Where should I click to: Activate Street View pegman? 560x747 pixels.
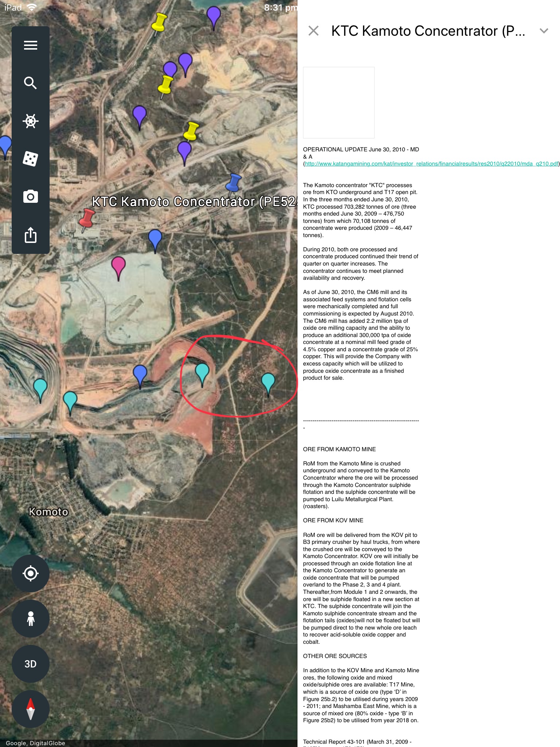point(31,619)
